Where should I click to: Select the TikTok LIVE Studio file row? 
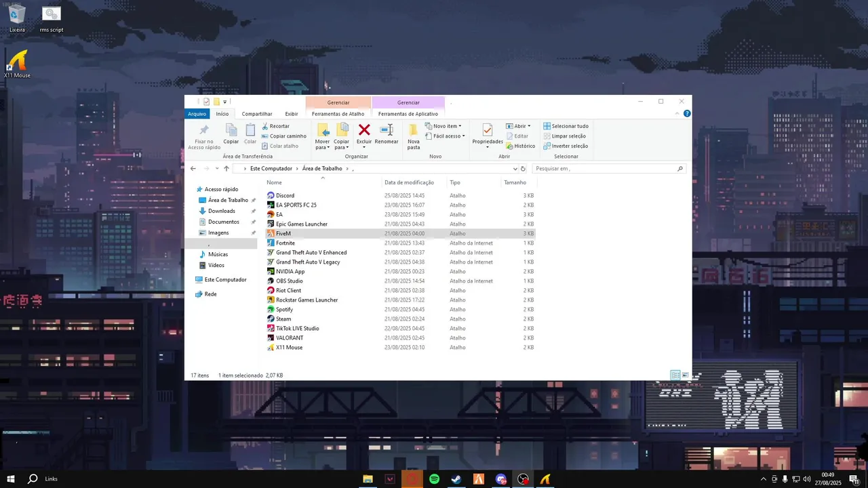point(400,329)
